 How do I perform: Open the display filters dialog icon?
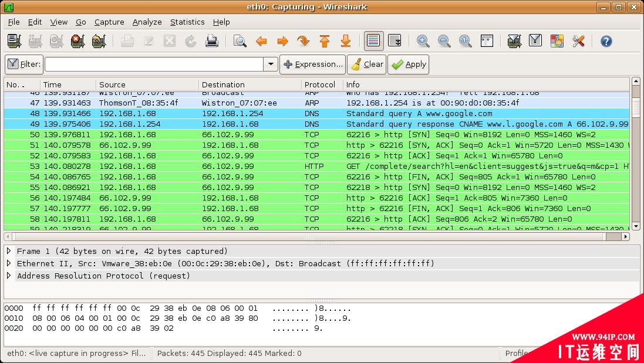pyautogui.click(x=535, y=41)
